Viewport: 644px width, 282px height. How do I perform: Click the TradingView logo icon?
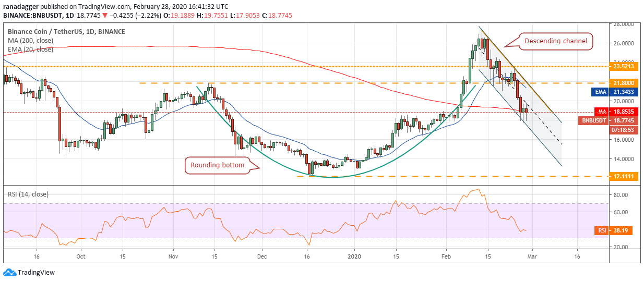pyautogui.click(x=9, y=273)
